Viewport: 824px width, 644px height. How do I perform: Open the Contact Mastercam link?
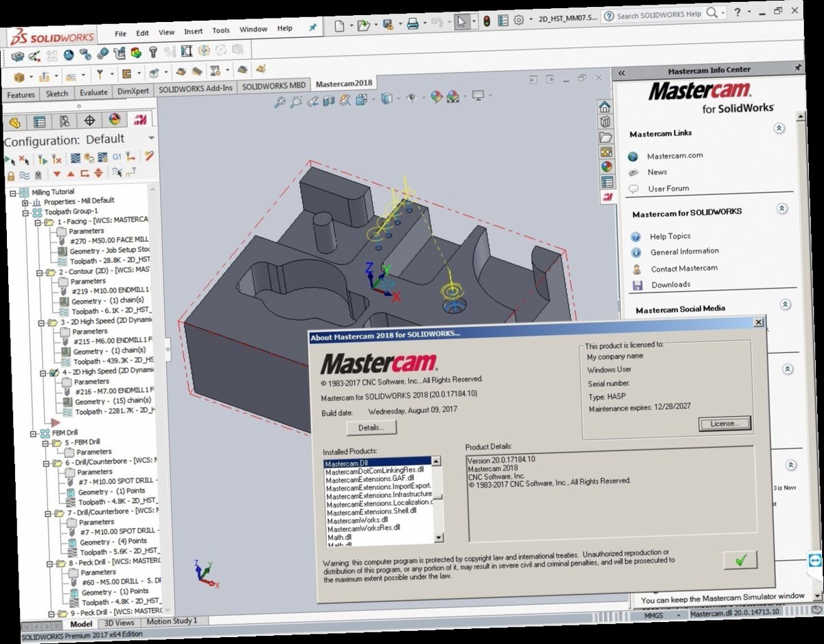(x=684, y=268)
